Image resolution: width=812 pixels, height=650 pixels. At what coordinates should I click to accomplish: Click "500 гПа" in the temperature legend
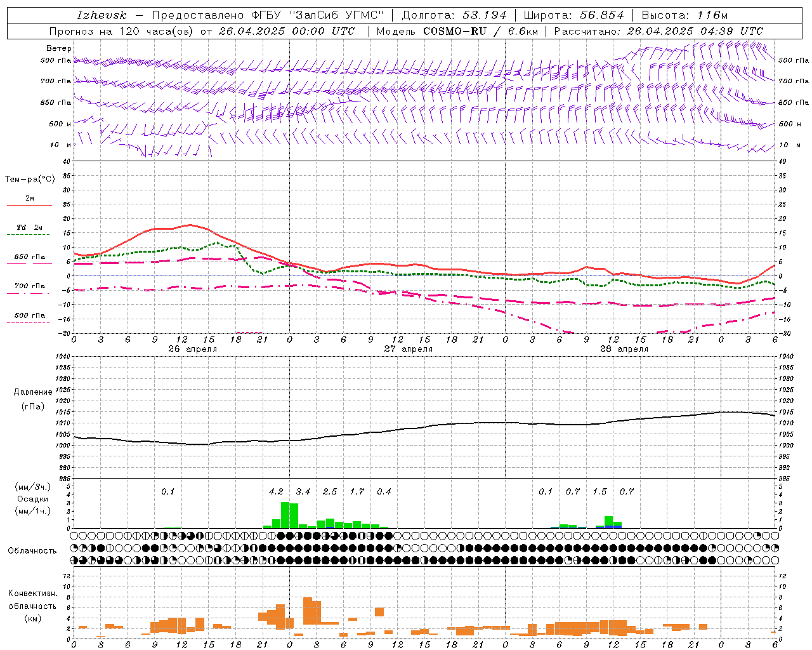[30, 315]
